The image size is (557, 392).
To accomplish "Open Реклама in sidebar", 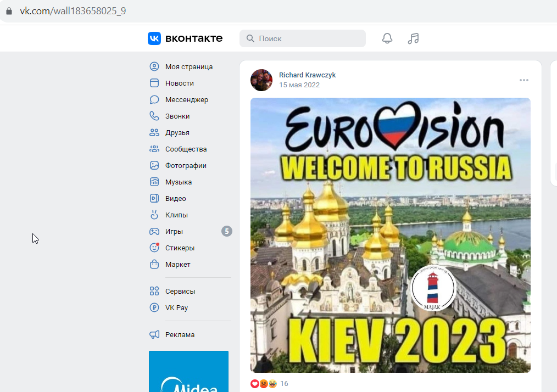I will coord(180,335).
